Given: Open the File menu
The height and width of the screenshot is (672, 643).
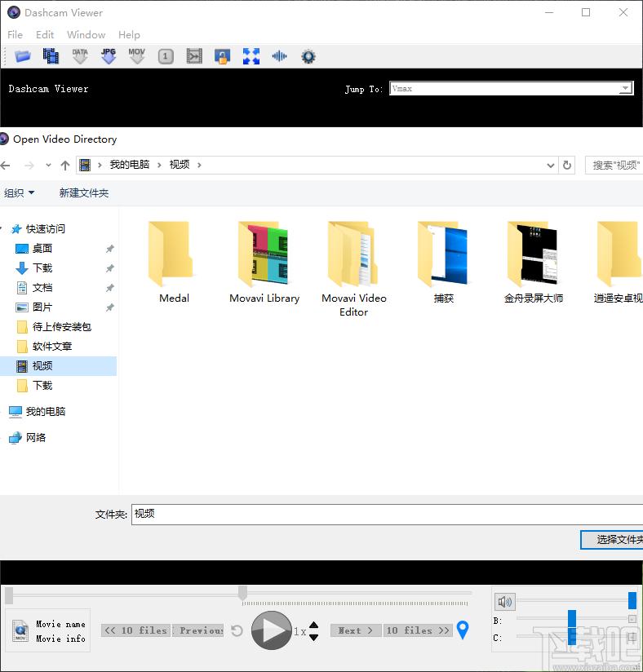Looking at the screenshot, I should click(x=15, y=35).
